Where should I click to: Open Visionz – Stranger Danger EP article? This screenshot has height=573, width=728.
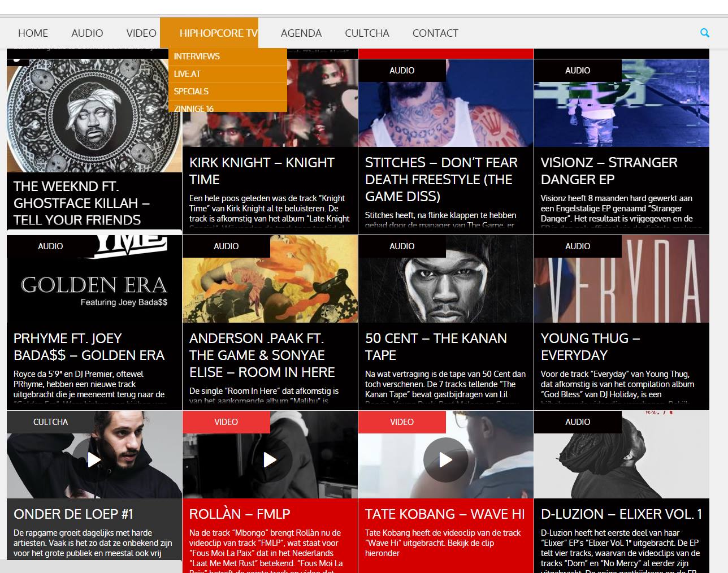609,171
